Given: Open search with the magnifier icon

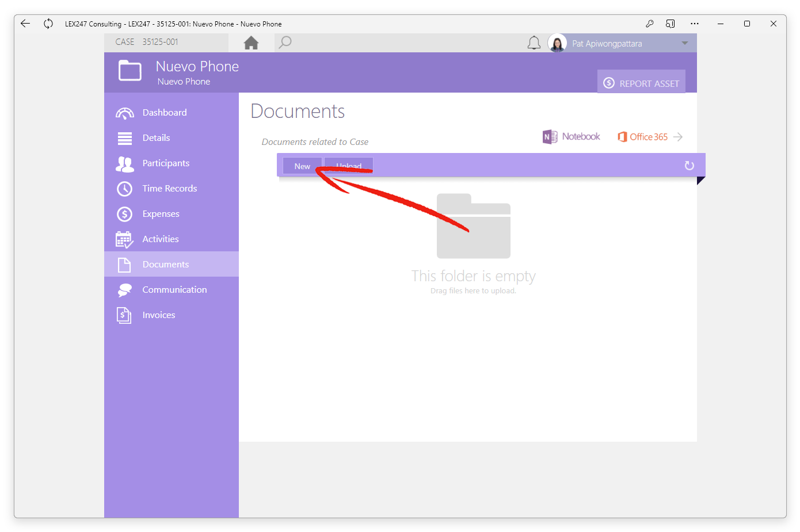Looking at the screenshot, I should pos(285,43).
